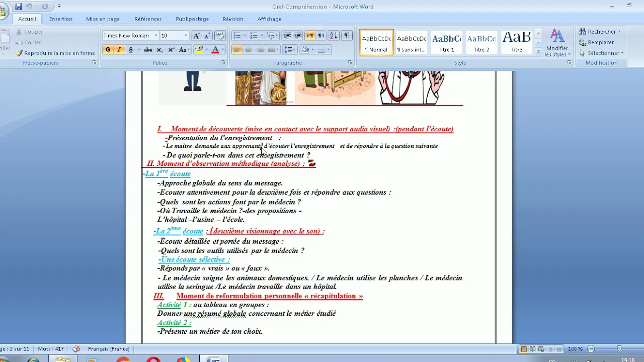Apply the yellow text highlight color
Image resolution: width=644 pixels, height=362 pixels.
[x=198, y=50]
